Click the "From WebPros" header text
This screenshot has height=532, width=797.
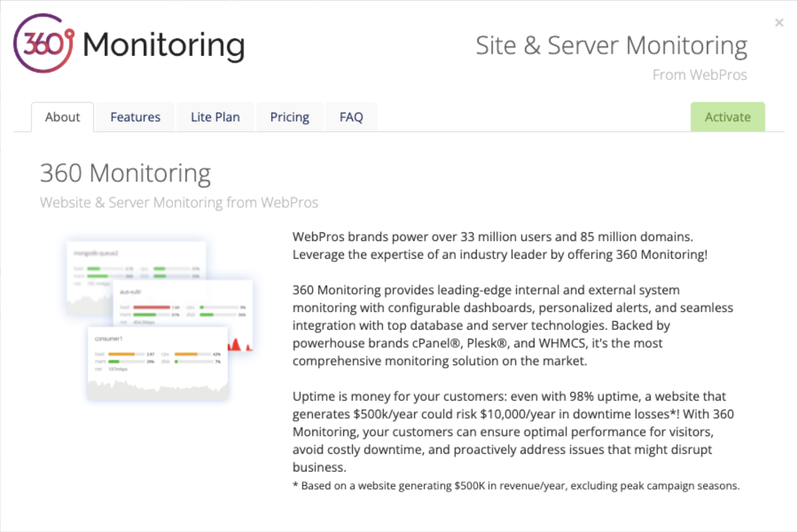coord(699,75)
